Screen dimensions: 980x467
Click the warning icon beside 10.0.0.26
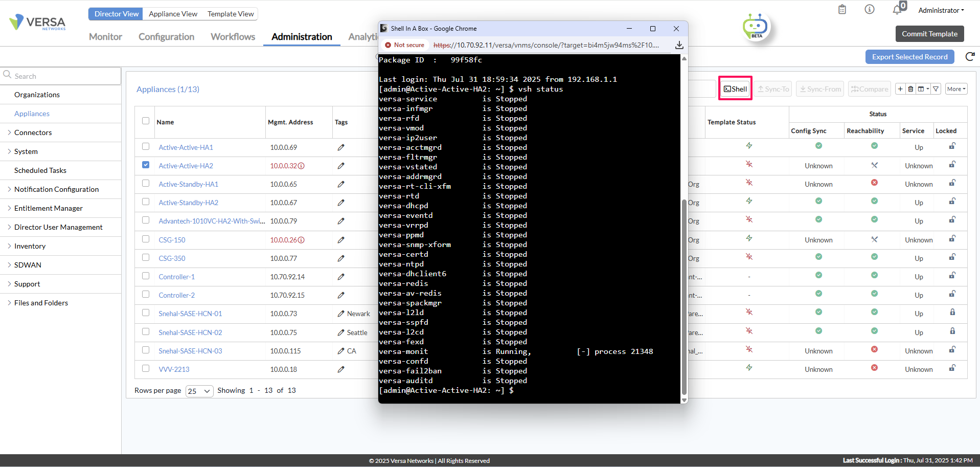click(x=301, y=240)
